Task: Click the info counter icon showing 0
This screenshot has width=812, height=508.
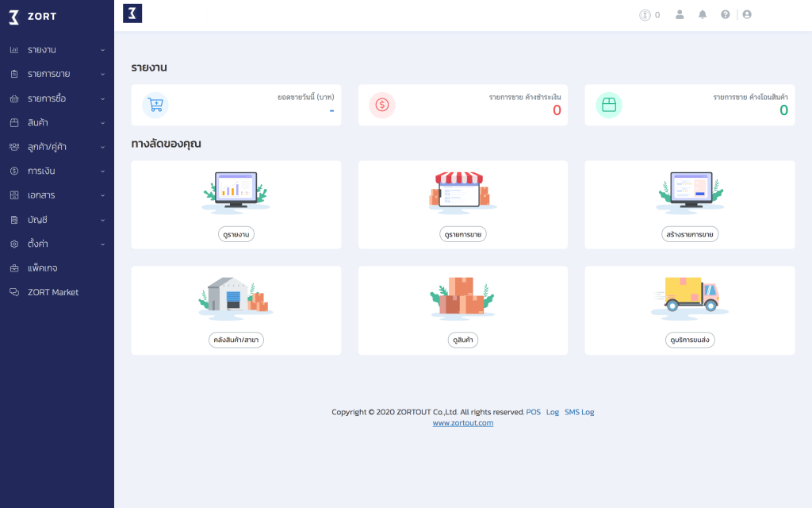Action: pyautogui.click(x=645, y=15)
